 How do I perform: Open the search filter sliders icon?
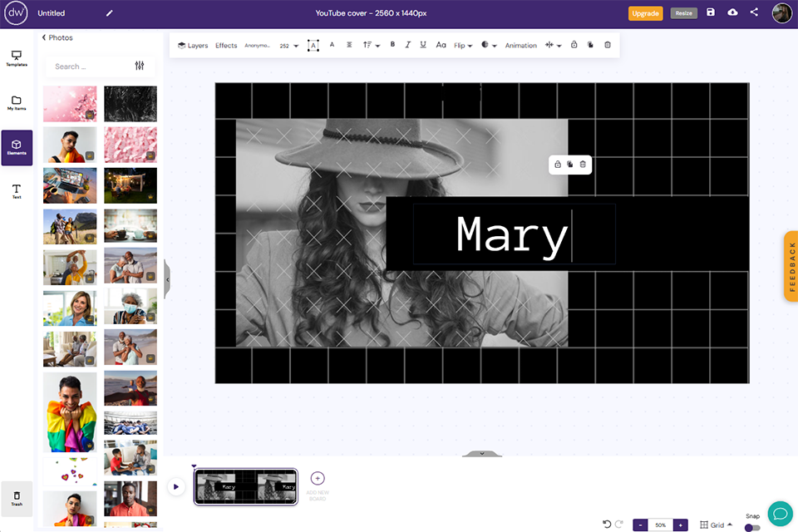click(x=140, y=66)
